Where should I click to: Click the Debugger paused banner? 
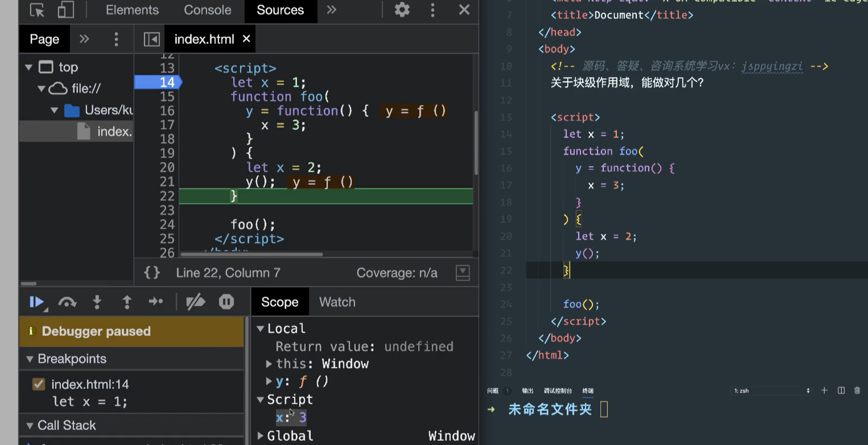click(x=132, y=331)
